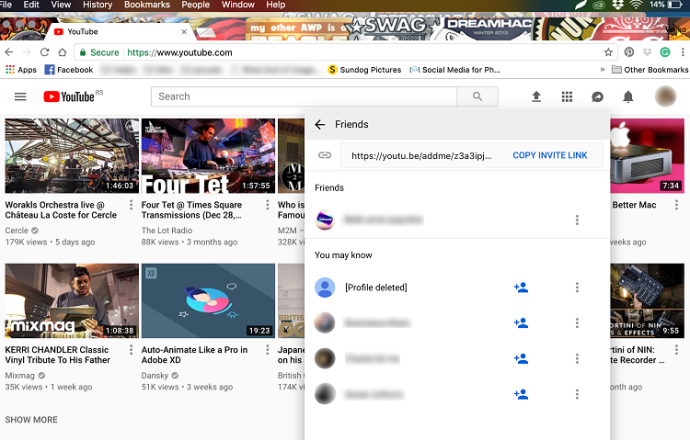Click the browser address bar URL
690x440 pixels.
click(x=180, y=52)
